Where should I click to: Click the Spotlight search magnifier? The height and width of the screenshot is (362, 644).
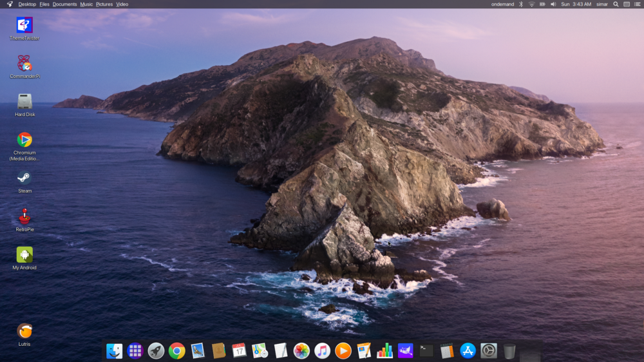616,5
